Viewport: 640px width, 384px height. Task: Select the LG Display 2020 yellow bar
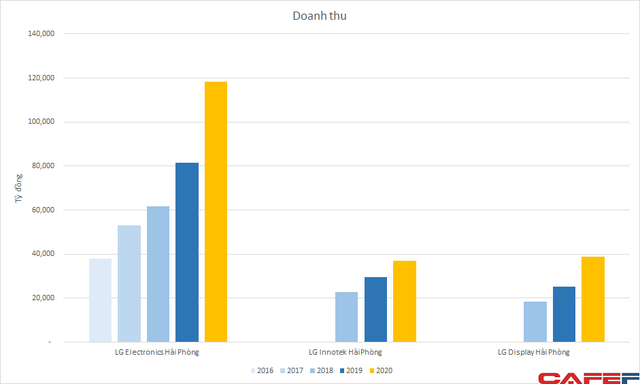(x=593, y=299)
